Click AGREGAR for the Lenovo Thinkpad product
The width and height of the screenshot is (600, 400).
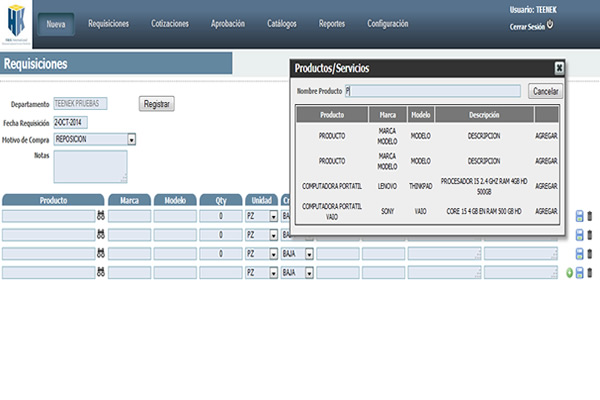coord(546,185)
